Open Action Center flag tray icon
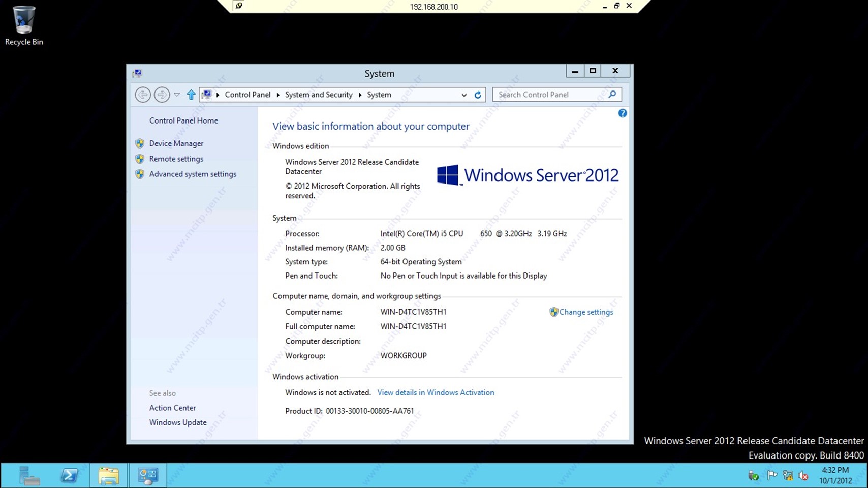Screen dimensions: 868x488 [772, 475]
